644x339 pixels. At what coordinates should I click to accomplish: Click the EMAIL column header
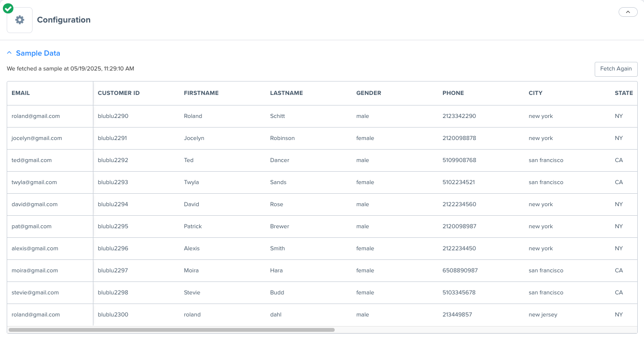click(x=21, y=93)
